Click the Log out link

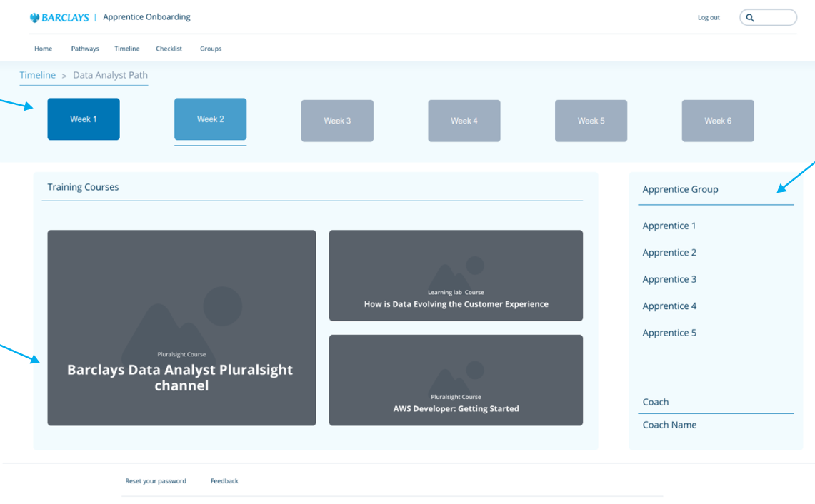point(709,18)
